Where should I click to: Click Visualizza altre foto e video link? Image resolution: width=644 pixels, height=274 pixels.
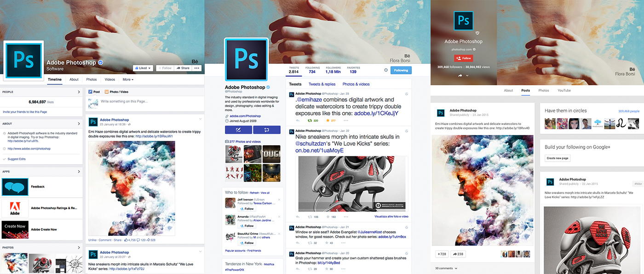[x=391, y=217]
